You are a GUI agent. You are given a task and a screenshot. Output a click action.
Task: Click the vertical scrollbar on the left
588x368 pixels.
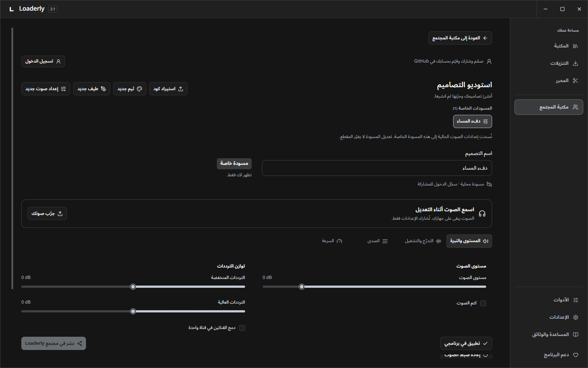pyautogui.click(x=12, y=158)
